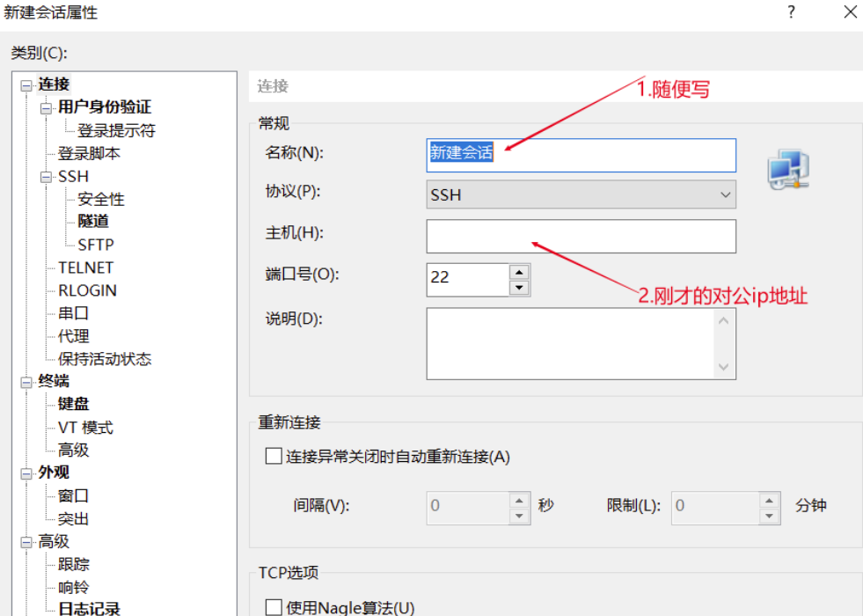Enable 连接异常关闭时自动重新连接 checkbox
This screenshot has width=863, height=616.
274,456
